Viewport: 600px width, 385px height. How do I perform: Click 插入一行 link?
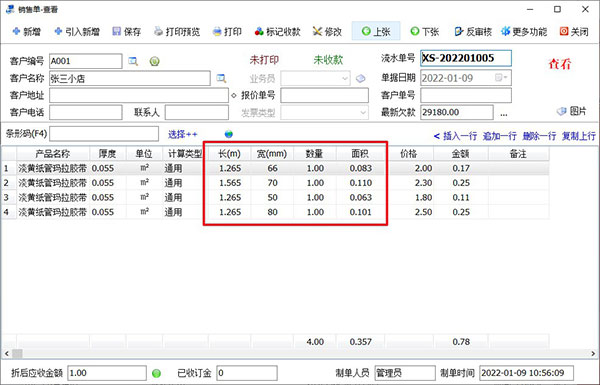point(460,136)
